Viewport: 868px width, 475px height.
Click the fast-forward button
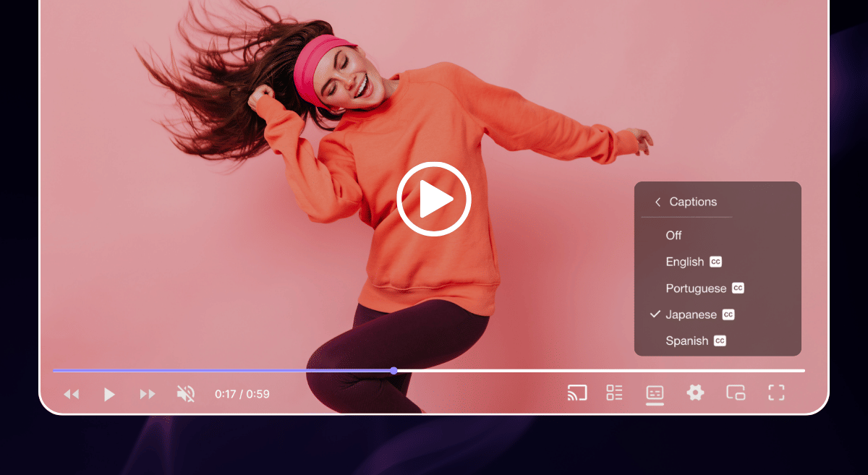click(148, 394)
